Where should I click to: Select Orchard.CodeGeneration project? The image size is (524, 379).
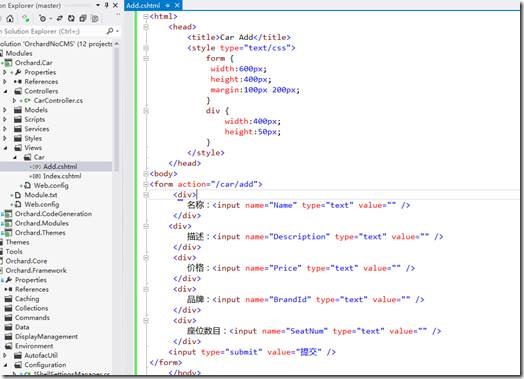point(53,214)
